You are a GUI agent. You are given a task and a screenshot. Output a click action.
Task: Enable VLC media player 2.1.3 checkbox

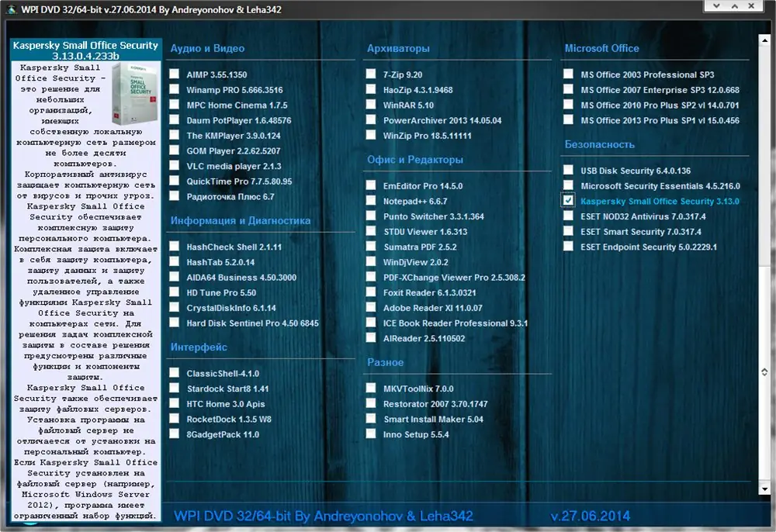(174, 166)
